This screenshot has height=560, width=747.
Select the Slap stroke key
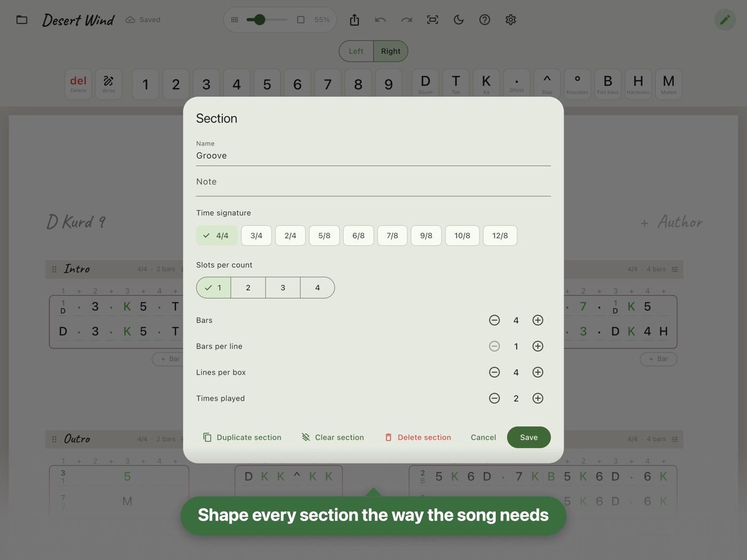click(x=547, y=84)
